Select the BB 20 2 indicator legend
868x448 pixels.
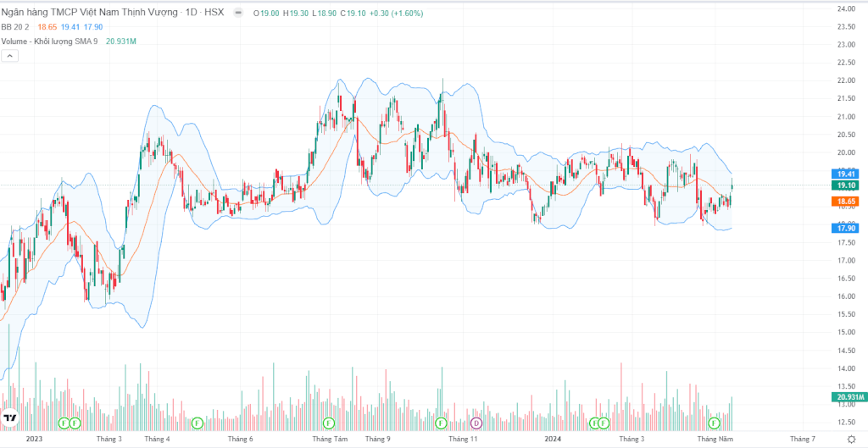(17, 26)
